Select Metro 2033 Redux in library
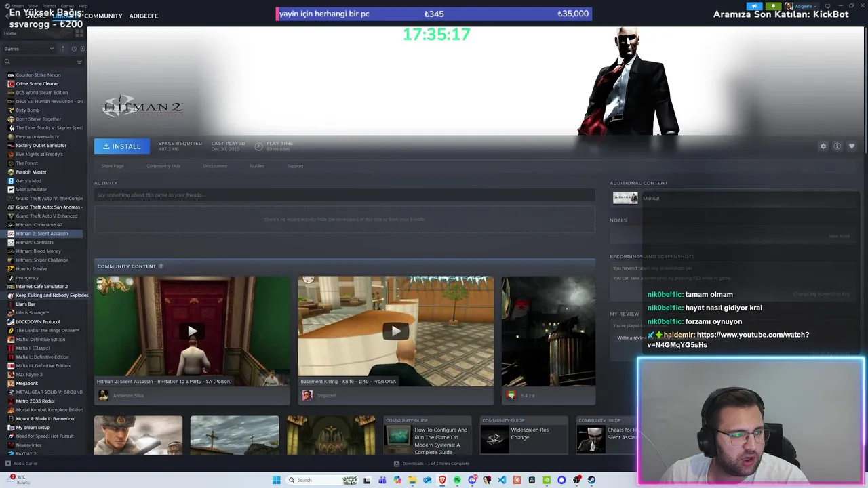 35,401
